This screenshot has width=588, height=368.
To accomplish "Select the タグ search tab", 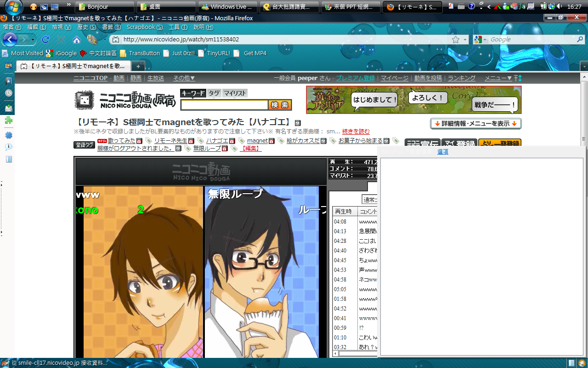I will (214, 93).
